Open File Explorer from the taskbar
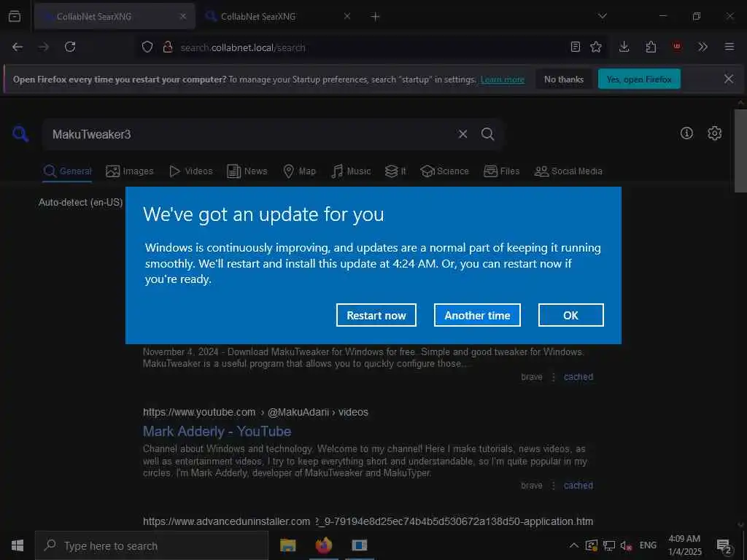This screenshot has height=560, width=747. [x=287, y=545]
